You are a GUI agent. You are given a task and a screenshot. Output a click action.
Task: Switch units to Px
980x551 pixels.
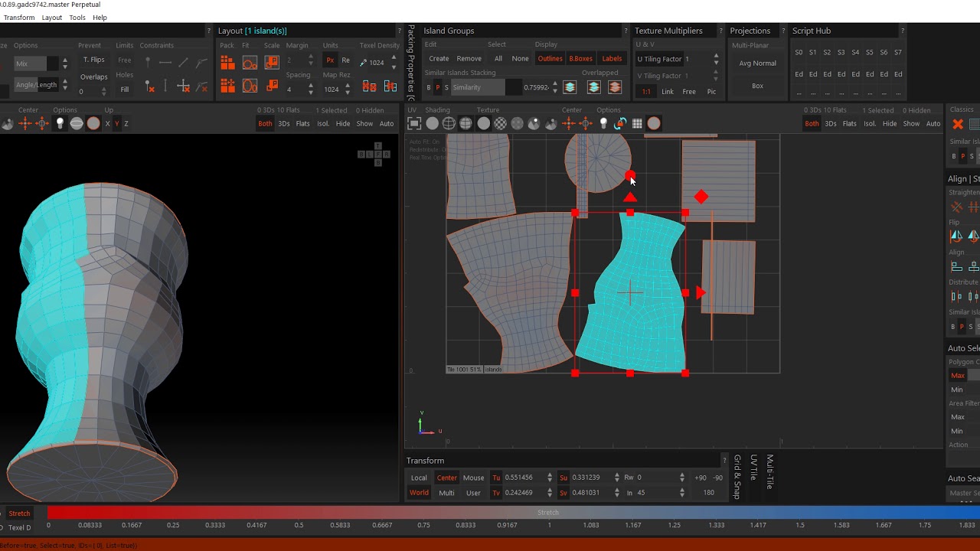point(330,60)
